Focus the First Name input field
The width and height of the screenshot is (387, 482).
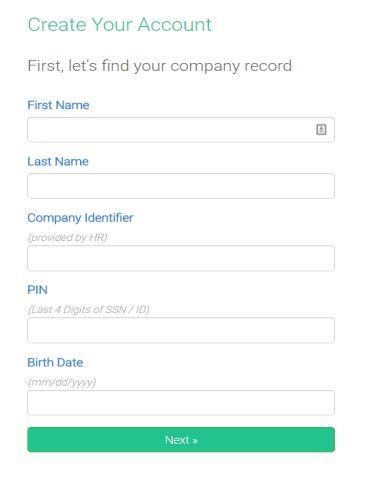[181, 130]
